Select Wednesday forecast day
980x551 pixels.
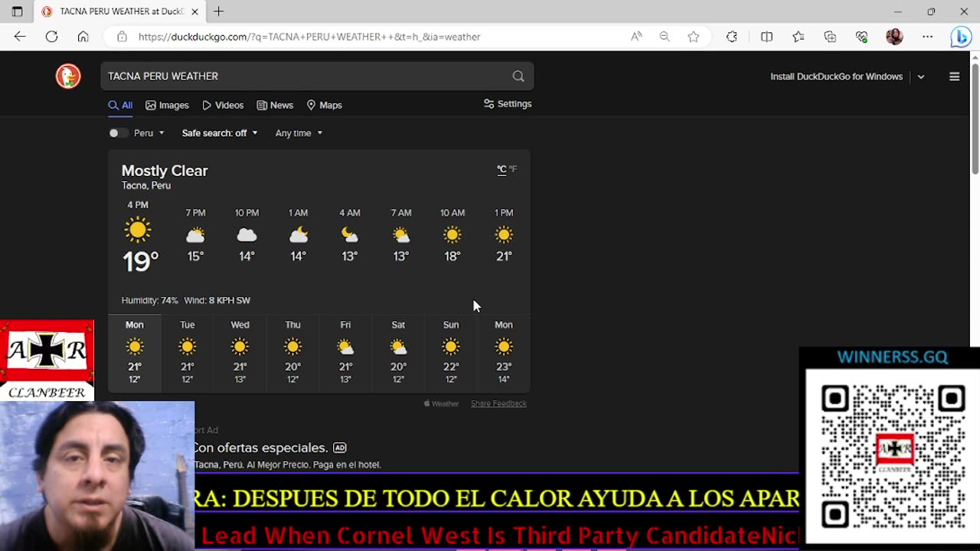(x=240, y=352)
